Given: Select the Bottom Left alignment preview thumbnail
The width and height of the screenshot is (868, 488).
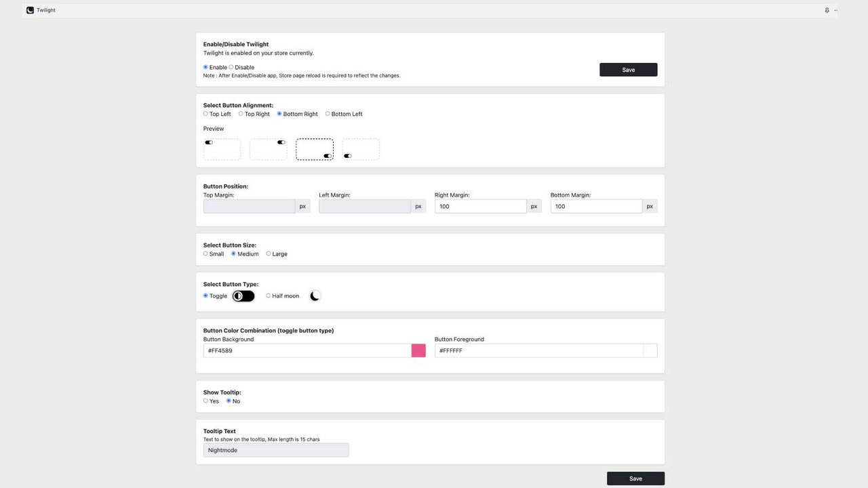Looking at the screenshot, I should click(x=360, y=149).
